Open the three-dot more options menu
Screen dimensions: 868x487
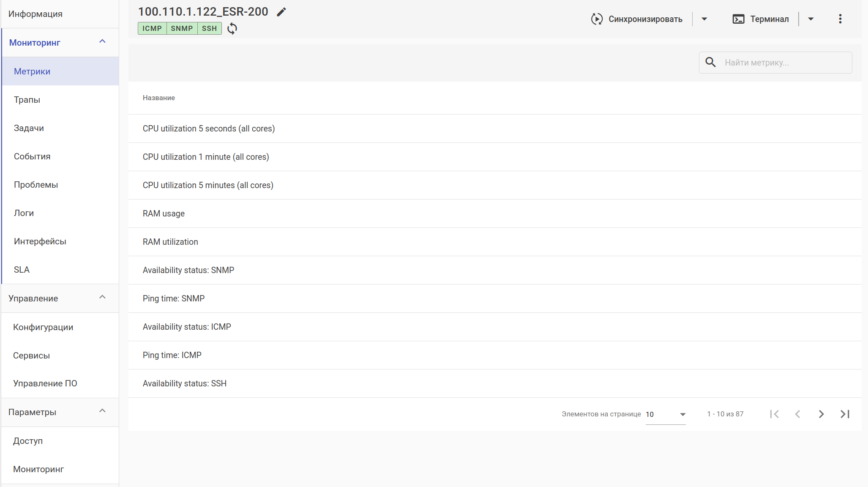click(x=840, y=19)
